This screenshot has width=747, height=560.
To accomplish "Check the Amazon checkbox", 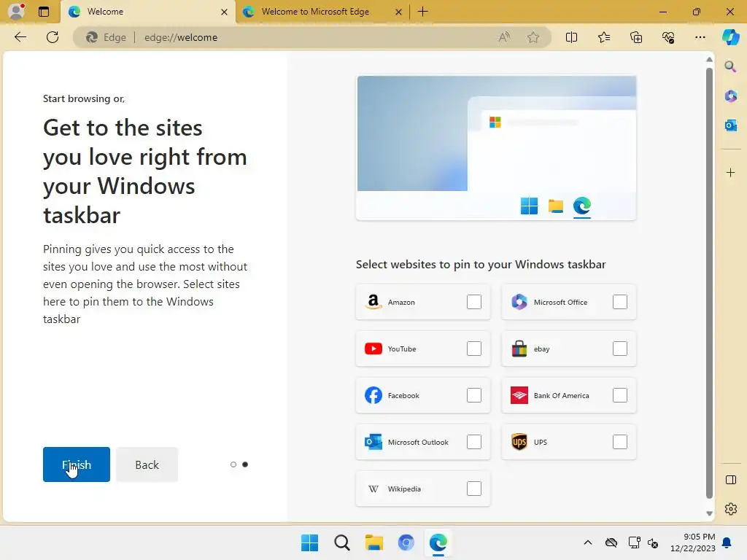I will 474,302.
